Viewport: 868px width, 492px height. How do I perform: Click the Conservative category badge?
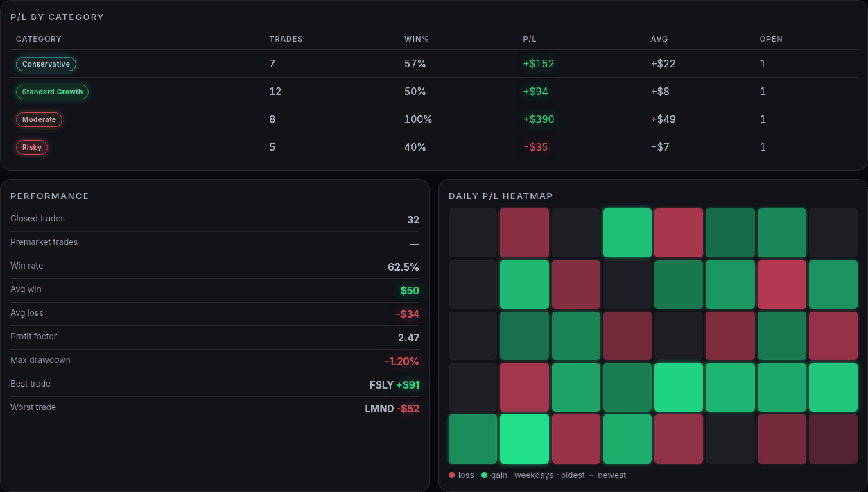pyautogui.click(x=46, y=64)
